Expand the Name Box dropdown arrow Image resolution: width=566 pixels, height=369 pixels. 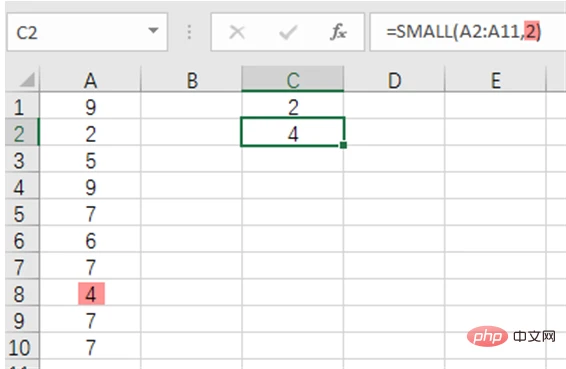153,31
